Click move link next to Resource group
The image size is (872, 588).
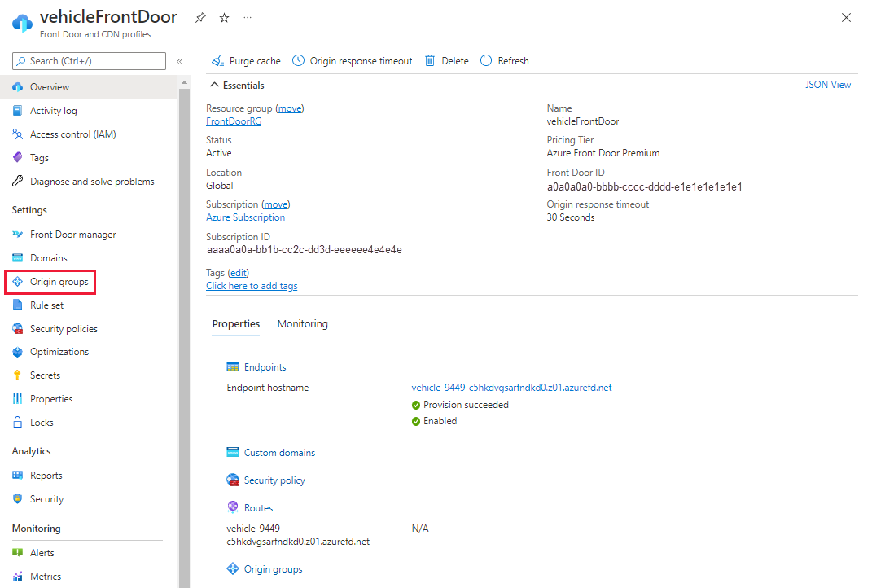point(290,108)
